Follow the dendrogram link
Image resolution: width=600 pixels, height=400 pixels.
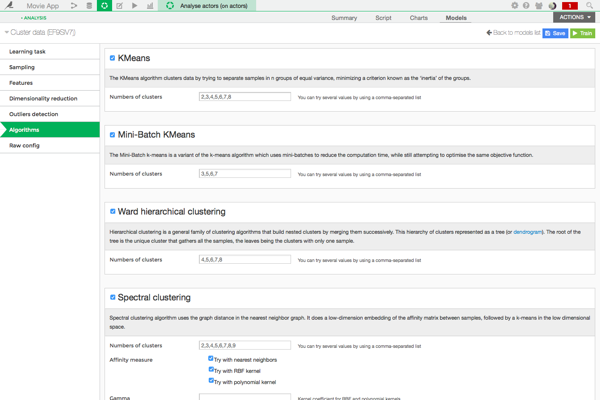coord(527,231)
